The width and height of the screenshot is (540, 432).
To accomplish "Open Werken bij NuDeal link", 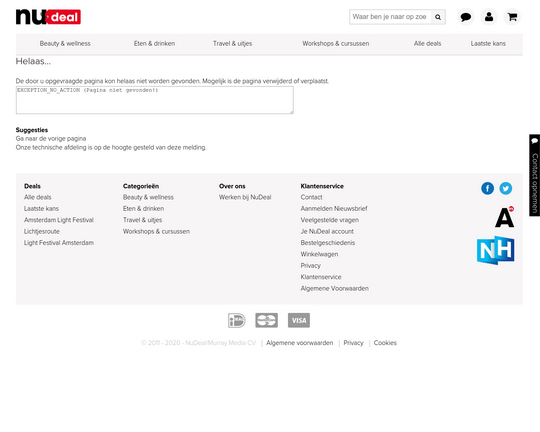I will [245, 197].
